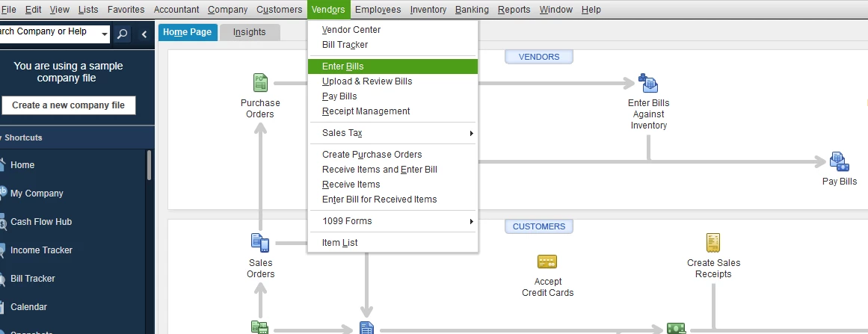Choose Create Purchase Orders menu item

pyautogui.click(x=393, y=154)
